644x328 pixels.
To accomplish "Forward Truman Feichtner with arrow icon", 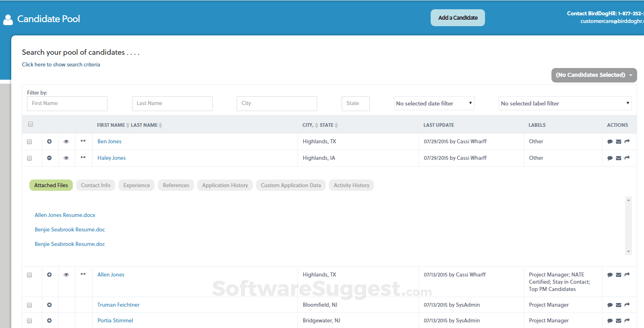I will [x=627, y=305].
